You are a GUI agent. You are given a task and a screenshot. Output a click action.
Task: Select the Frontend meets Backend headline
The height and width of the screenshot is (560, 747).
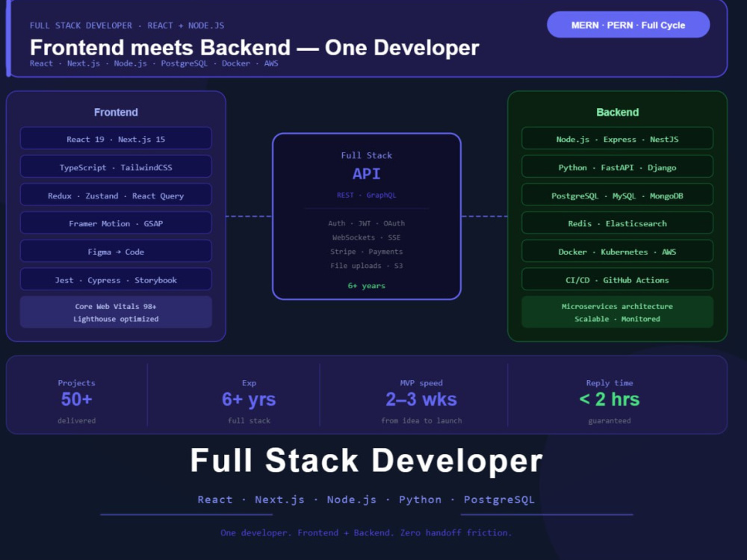255,48
